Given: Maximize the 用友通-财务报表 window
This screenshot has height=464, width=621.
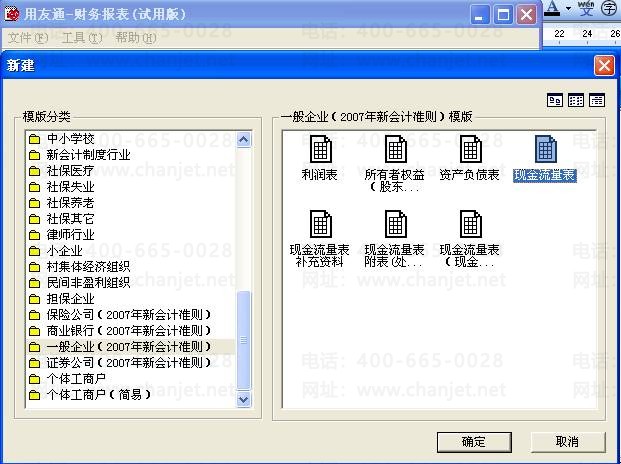Looking at the screenshot, I should [503, 15].
